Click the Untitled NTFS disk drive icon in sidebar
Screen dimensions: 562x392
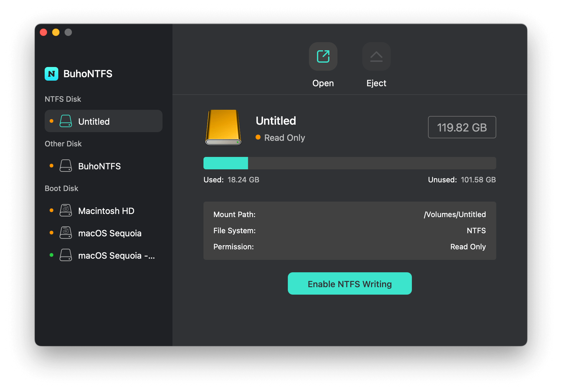click(x=66, y=121)
